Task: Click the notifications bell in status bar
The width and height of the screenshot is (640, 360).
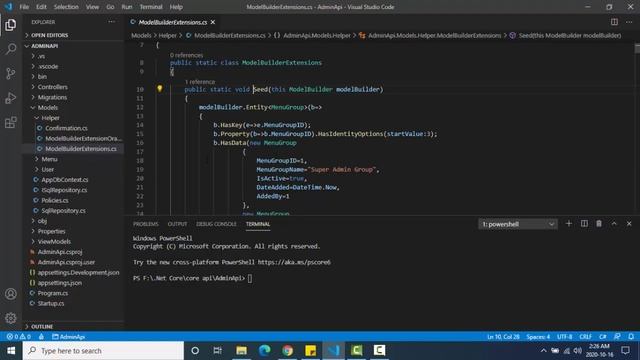Action: click(x=631, y=337)
